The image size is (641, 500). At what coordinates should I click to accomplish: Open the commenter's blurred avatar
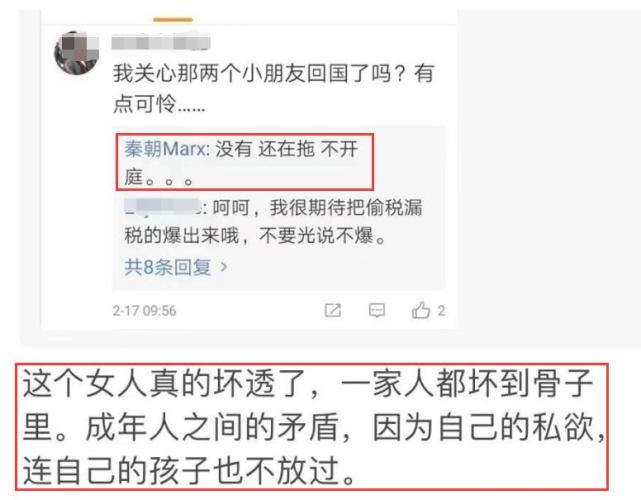pos(76,53)
